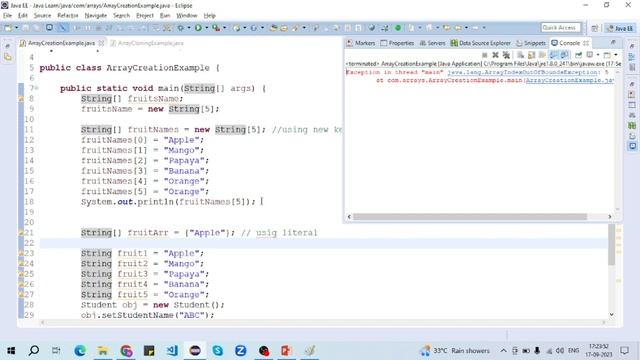Viewport: 640px width, 360px height.
Task: Open the Project menu
Action: coord(145,16)
